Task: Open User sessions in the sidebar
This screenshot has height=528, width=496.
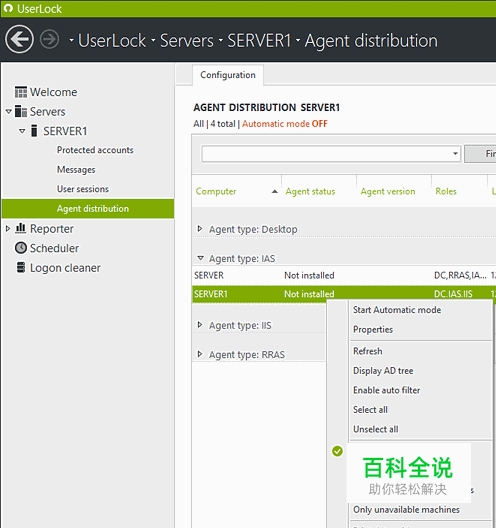Action: tap(83, 189)
